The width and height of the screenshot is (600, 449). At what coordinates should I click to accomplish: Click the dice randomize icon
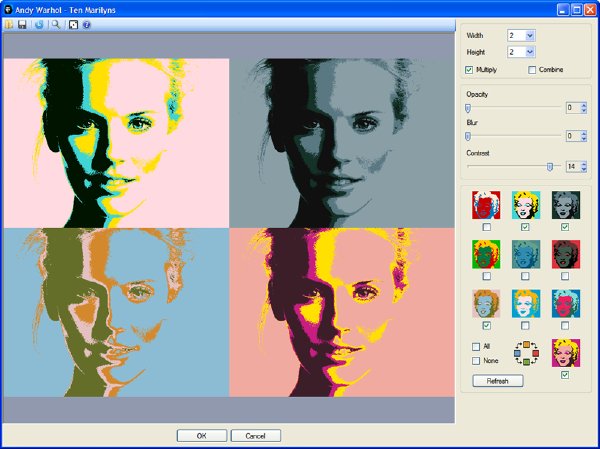(73, 25)
